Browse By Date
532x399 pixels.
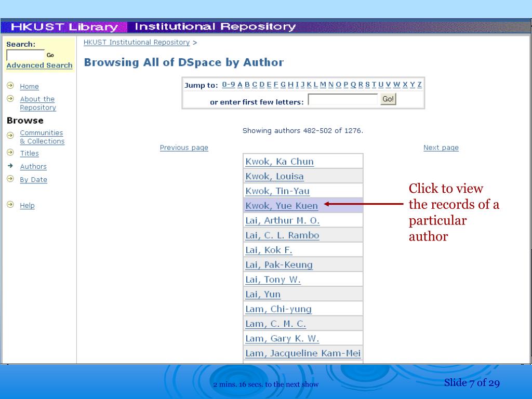tap(33, 180)
